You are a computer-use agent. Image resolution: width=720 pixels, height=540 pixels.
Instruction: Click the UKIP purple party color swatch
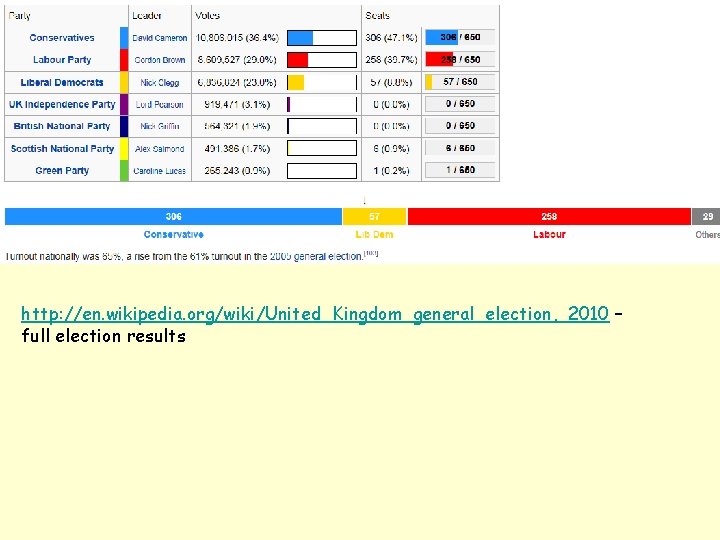click(124, 104)
